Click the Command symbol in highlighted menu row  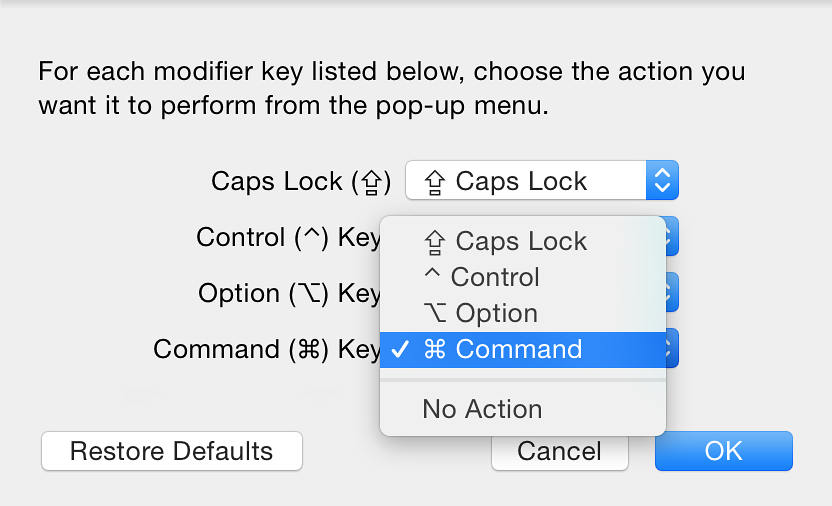[435, 349]
